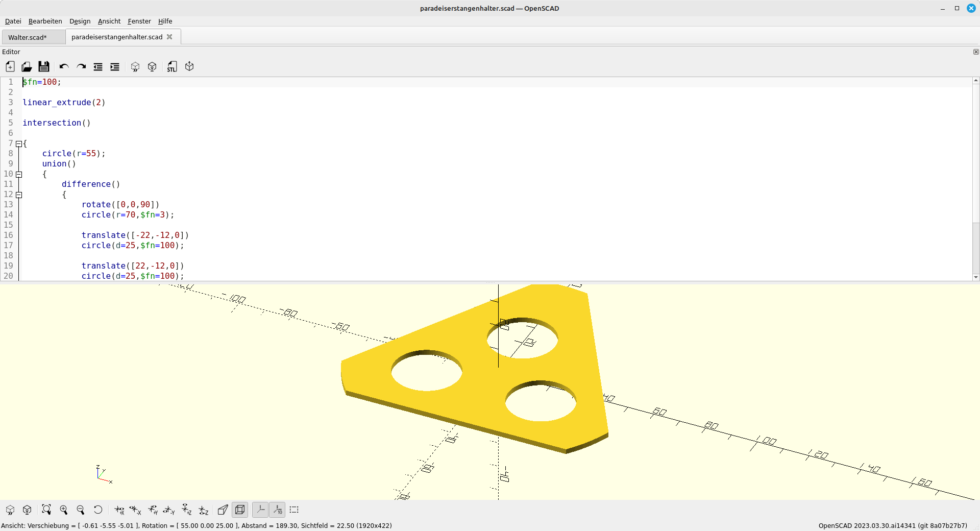Image resolution: width=980 pixels, height=531 pixels.
Task: Click the View All zoom-fit icon
Action: tap(46, 510)
